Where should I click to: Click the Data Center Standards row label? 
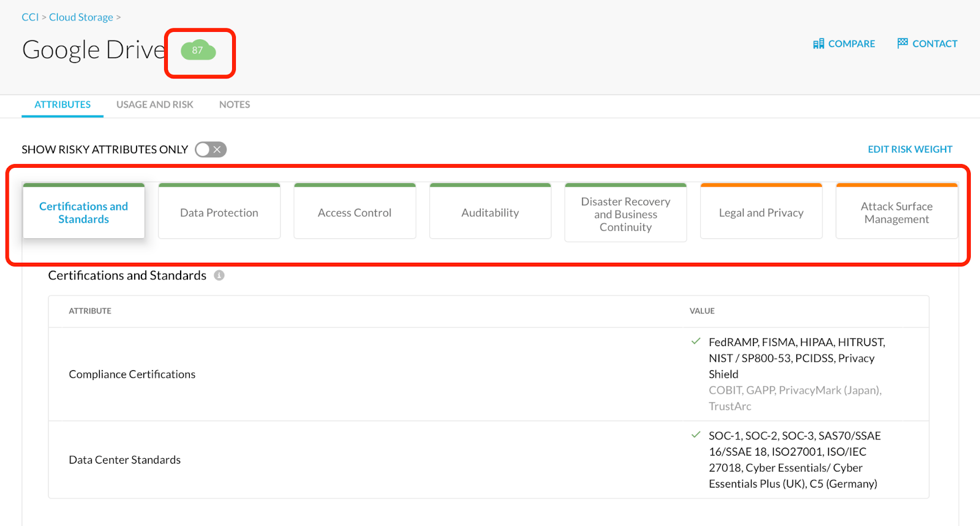[125, 460]
